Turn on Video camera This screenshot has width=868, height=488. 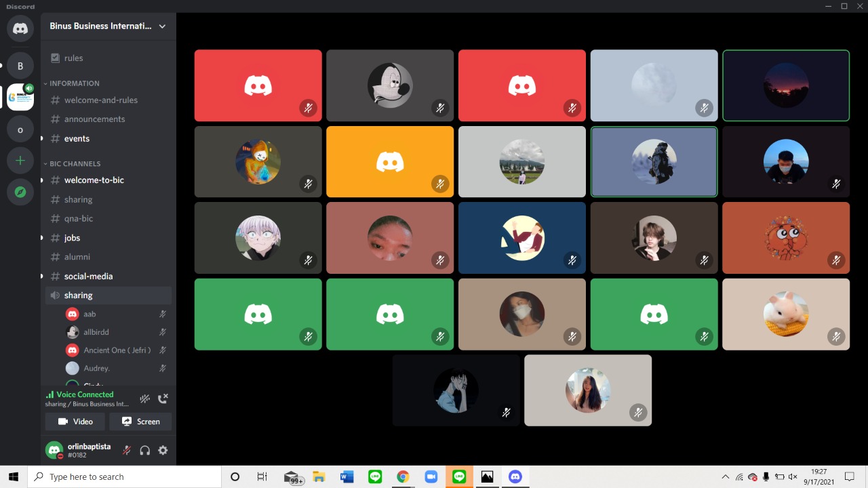click(75, 422)
